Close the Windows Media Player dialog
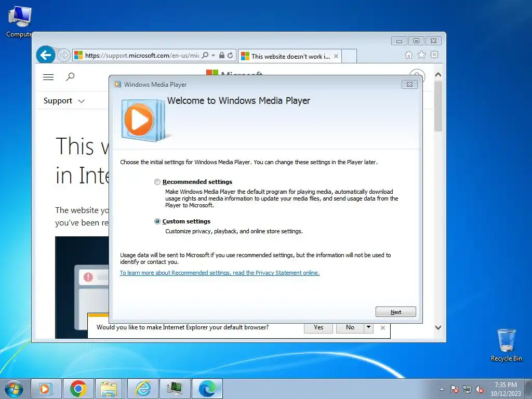The image size is (532, 399). 409,84
